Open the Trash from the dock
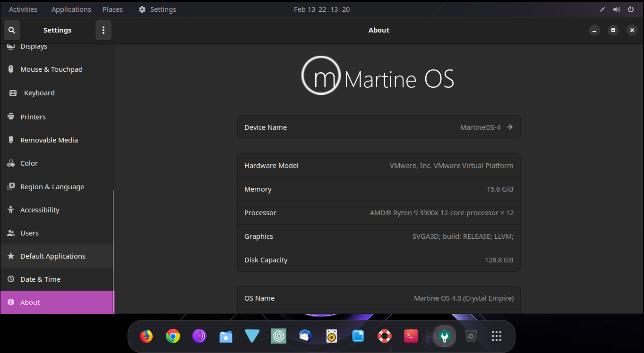The height and width of the screenshot is (353, 644). pos(471,336)
